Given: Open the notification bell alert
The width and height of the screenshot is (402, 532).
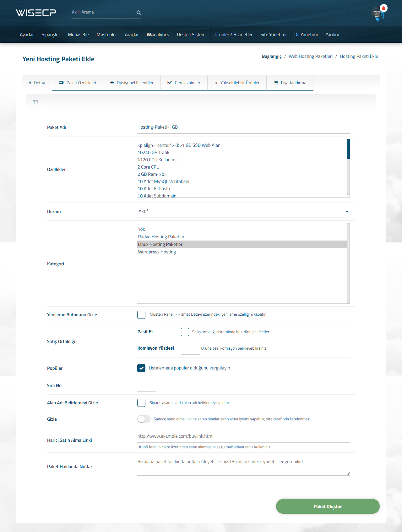Looking at the screenshot, I should coord(383,8).
